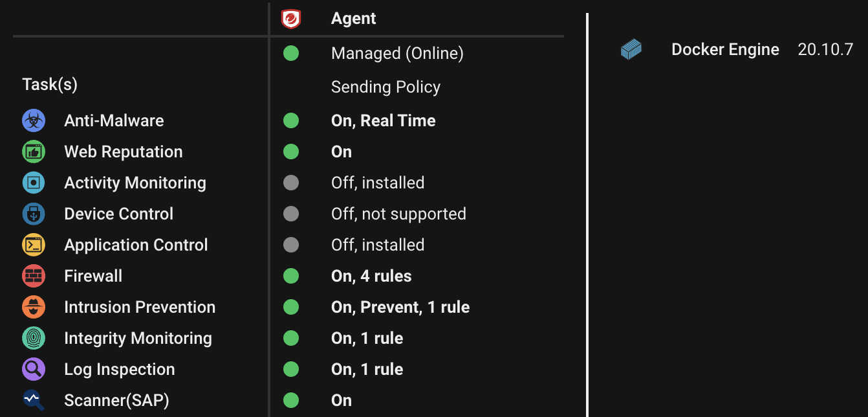868x417 pixels.
Task: Click the Device Control USB shield icon
Action: [33, 214]
